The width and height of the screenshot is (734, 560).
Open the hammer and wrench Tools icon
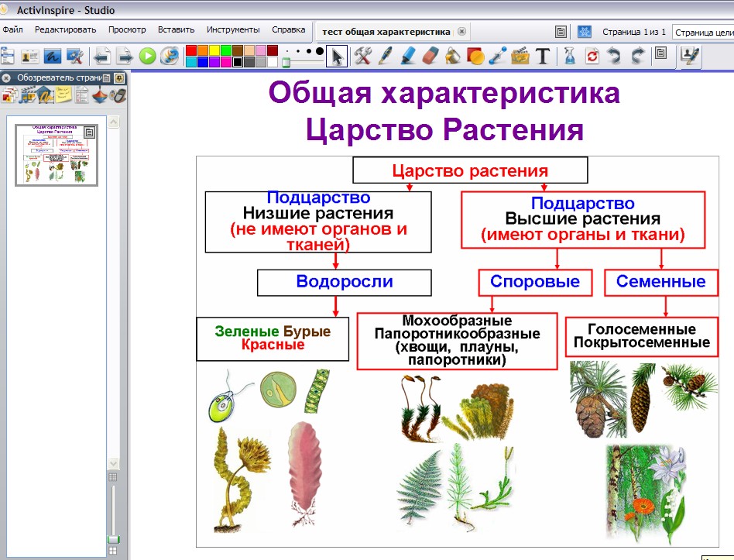(x=362, y=57)
